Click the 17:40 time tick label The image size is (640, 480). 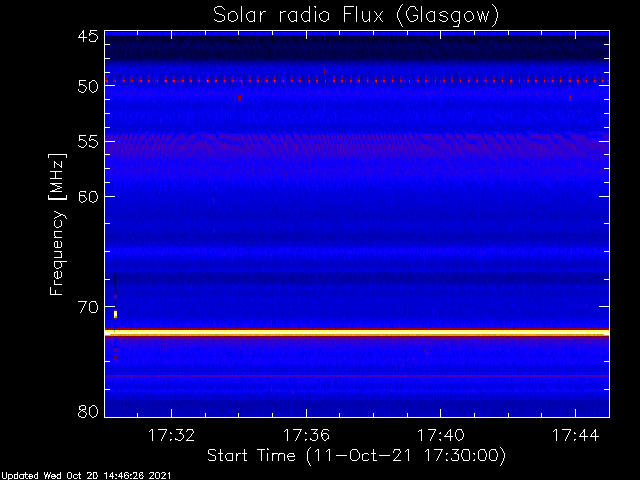point(441,435)
